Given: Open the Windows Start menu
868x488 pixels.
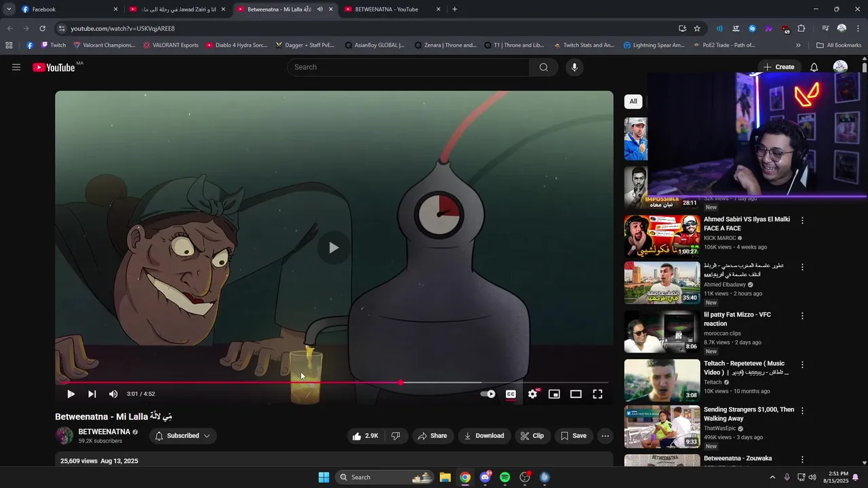Looking at the screenshot, I should point(323,477).
